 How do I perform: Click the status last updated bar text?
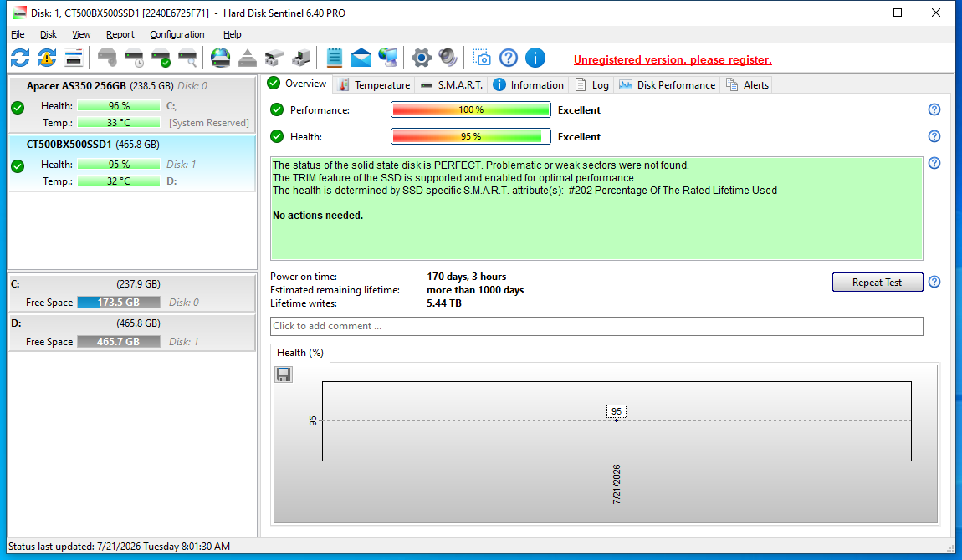click(x=119, y=547)
